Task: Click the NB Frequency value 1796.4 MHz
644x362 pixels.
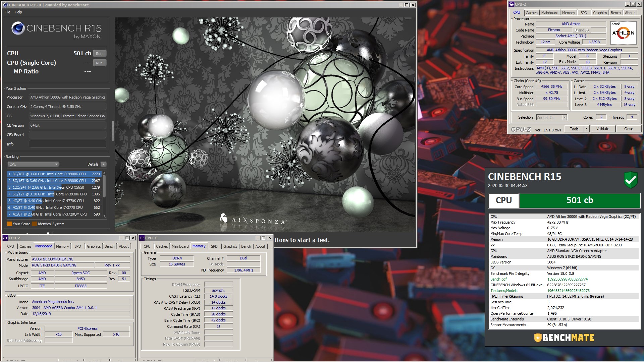Action: coord(244,270)
